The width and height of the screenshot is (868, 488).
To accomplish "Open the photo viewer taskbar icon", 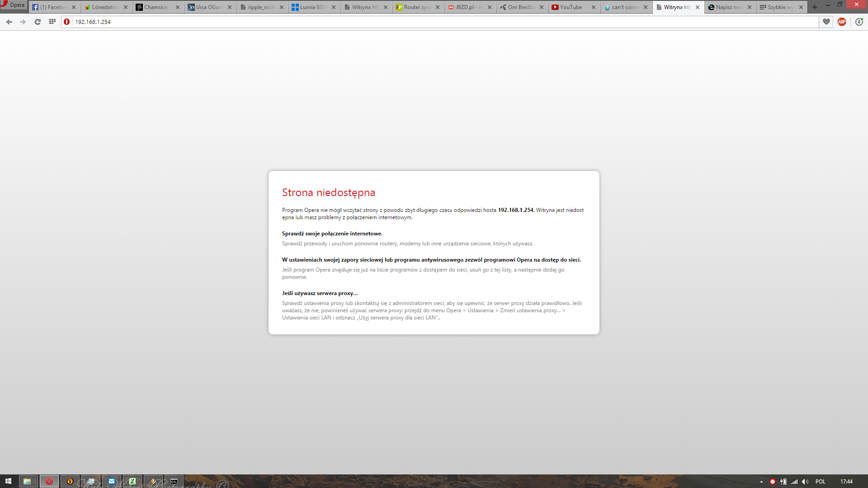I will (91, 481).
